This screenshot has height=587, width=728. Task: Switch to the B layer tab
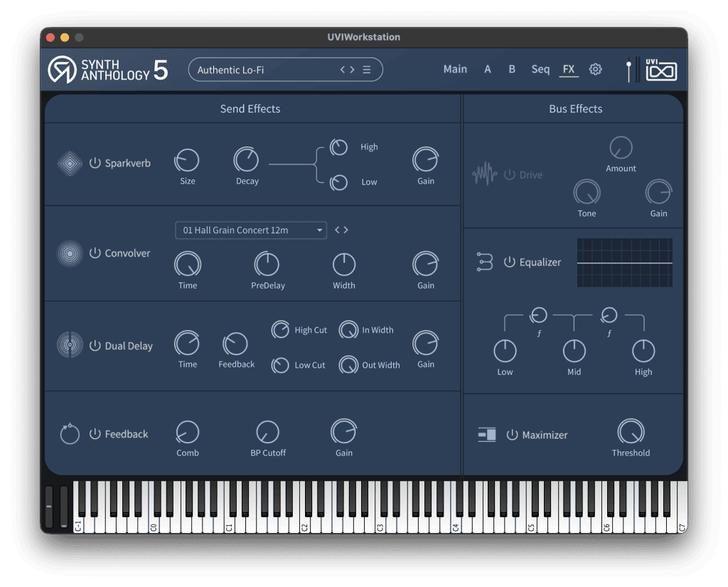[512, 69]
